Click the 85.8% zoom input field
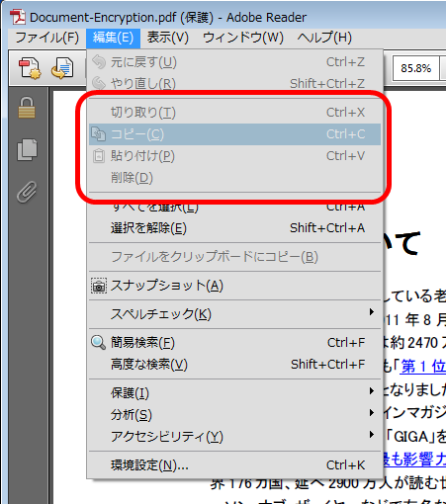 (416, 68)
